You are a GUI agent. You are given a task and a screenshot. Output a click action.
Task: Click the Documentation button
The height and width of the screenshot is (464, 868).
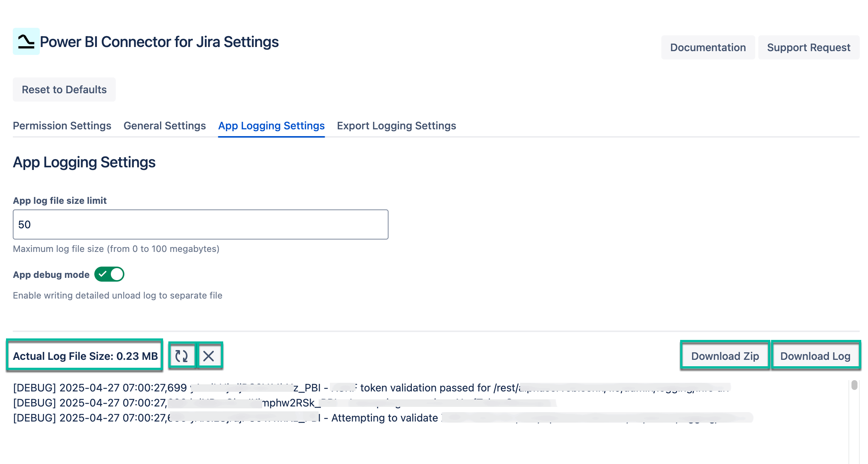pyautogui.click(x=708, y=47)
